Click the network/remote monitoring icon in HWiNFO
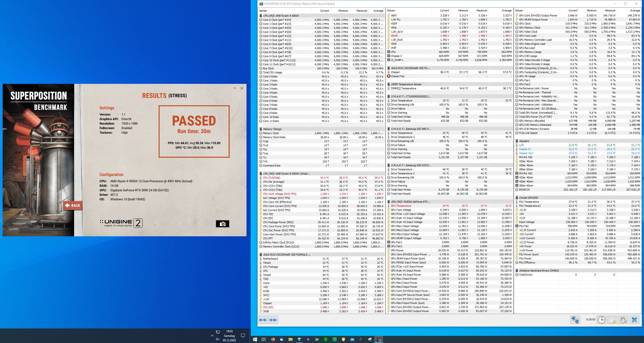This screenshot has height=343, width=644. tap(575, 320)
